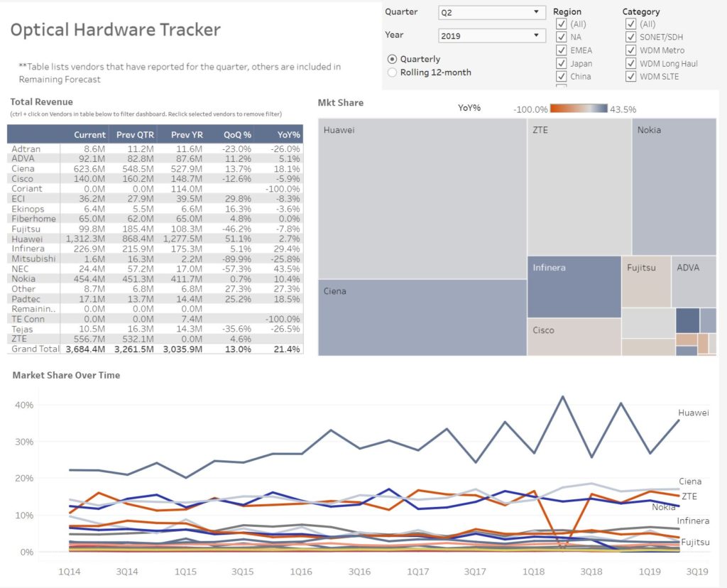Image resolution: width=727 pixels, height=588 pixels.
Task: Select the Cisco vendor in table
Action: (22, 178)
